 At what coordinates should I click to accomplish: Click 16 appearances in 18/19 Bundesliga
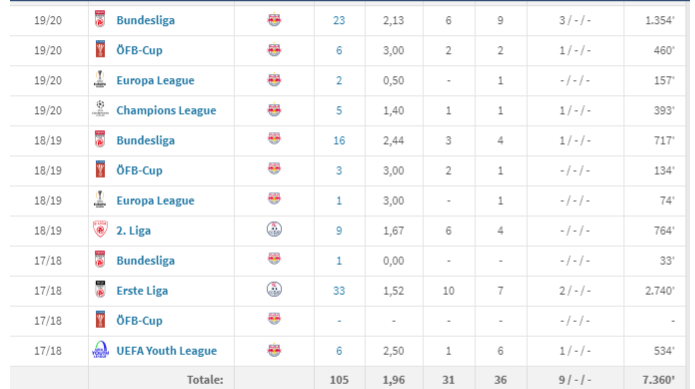point(339,140)
